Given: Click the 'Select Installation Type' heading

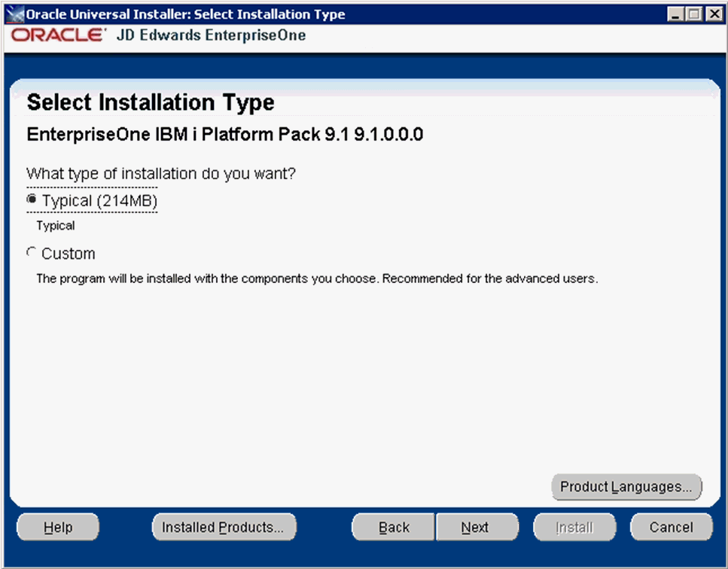Looking at the screenshot, I should (151, 102).
